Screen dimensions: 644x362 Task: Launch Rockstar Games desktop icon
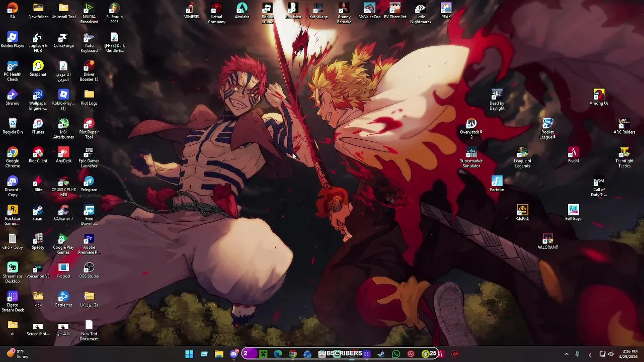point(13,215)
